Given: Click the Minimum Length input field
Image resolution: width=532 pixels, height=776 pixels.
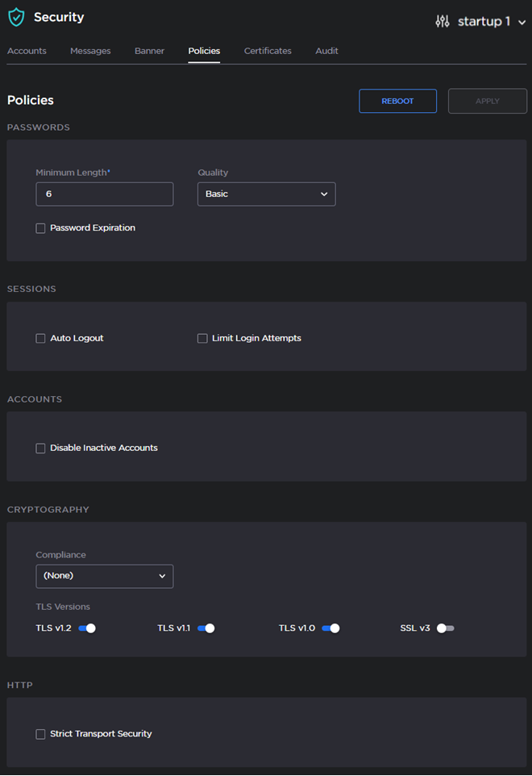Looking at the screenshot, I should (104, 194).
